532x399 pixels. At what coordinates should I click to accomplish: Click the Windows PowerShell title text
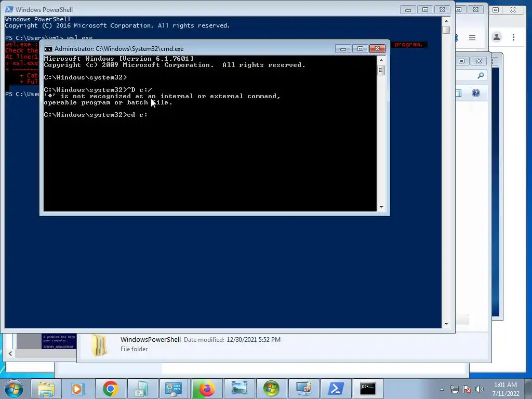pos(44,10)
